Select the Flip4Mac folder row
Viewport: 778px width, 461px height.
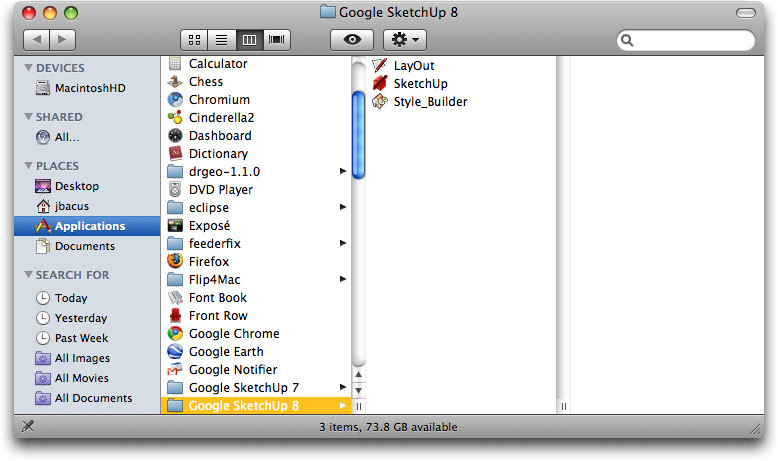pyautogui.click(x=256, y=279)
